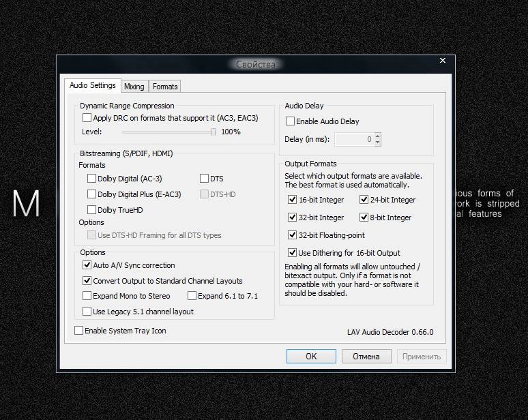Viewport: 528px width, 420px height.
Task: Enable Expand Mono to Stereo
Action: click(87, 296)
